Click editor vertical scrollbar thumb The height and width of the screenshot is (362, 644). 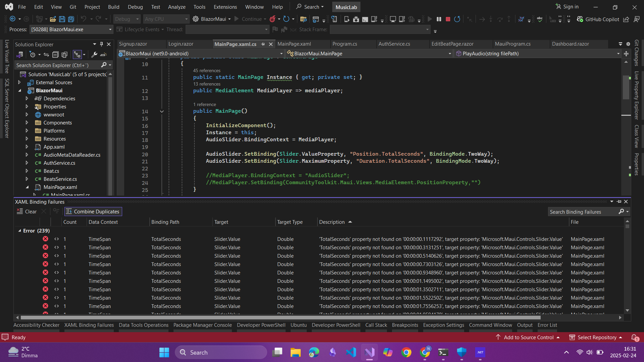tap(626, 87)
